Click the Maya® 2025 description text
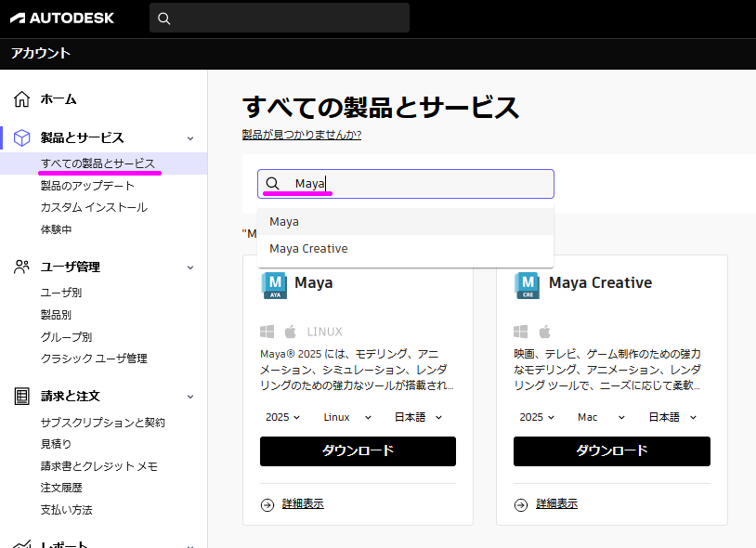The height and width of the screenshot is (548, 756). coord(357,370)
